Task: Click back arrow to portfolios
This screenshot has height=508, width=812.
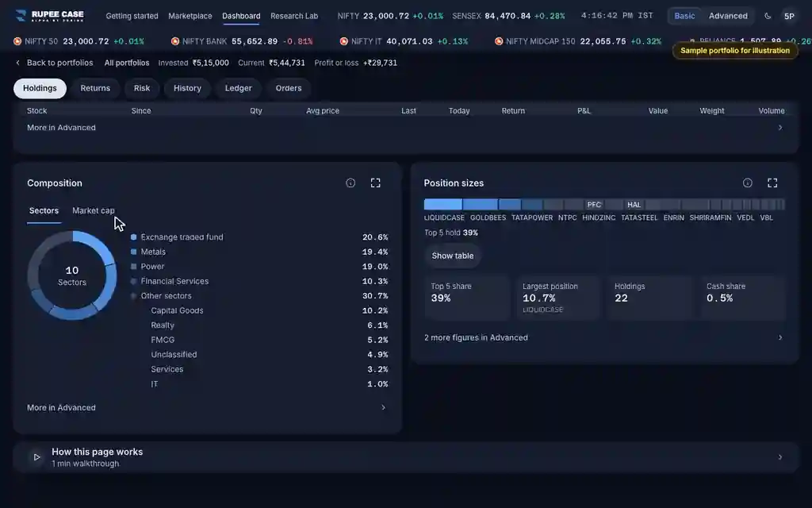Action: 17,63
